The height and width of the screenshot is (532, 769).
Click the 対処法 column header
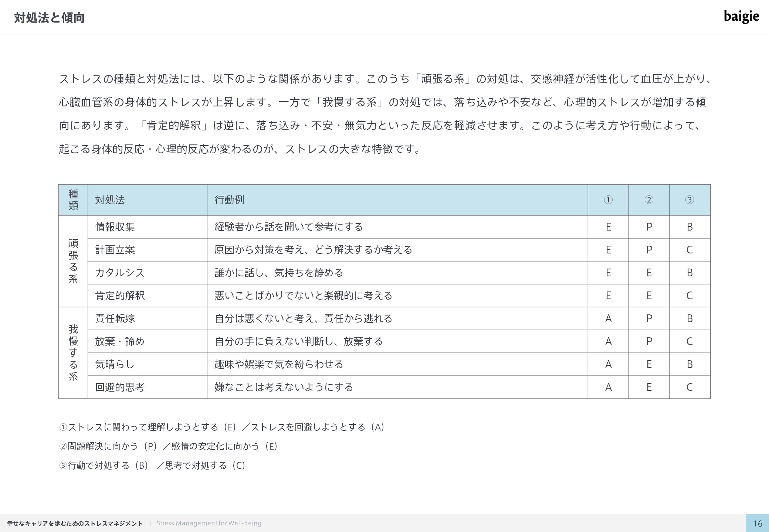pyautogui.click(x=110, y=200)
